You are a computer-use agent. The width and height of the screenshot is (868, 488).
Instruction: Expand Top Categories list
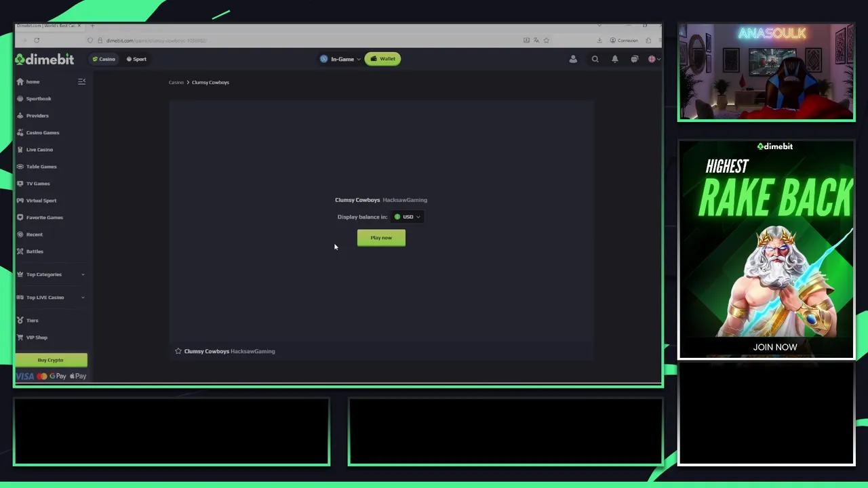[x=51, y=274]
